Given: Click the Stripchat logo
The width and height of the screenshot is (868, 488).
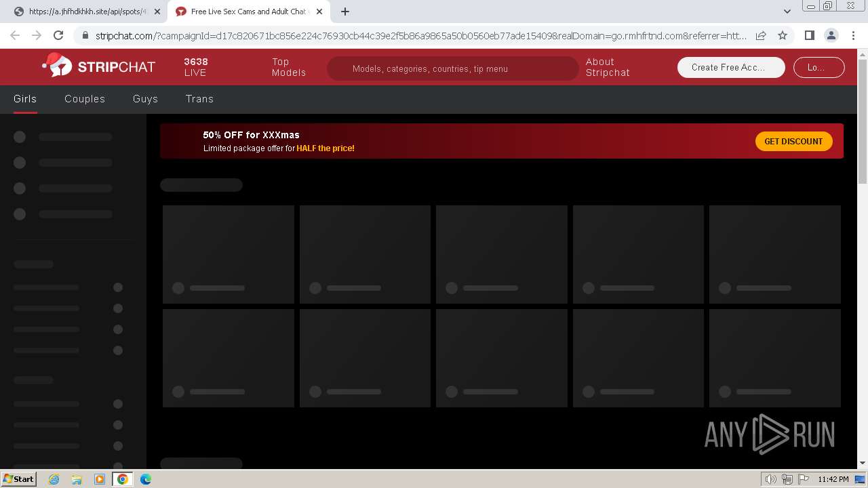Looking at the screenshot, I should 99,66.
